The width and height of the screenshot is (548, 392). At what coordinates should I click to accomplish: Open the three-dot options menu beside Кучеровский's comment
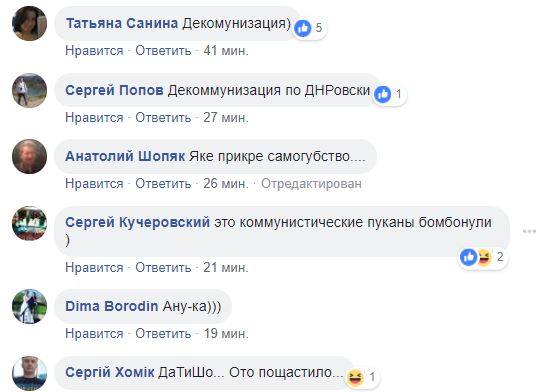tap(529, 231)
